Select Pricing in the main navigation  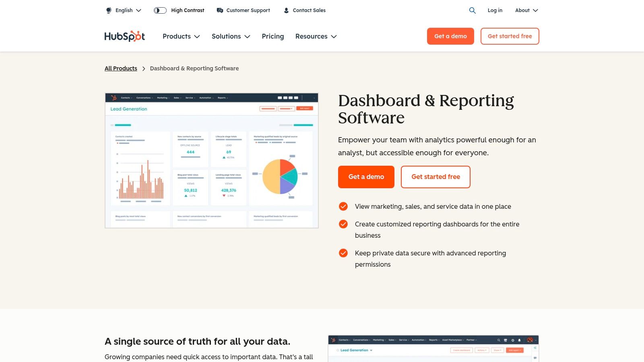(273, 36)
